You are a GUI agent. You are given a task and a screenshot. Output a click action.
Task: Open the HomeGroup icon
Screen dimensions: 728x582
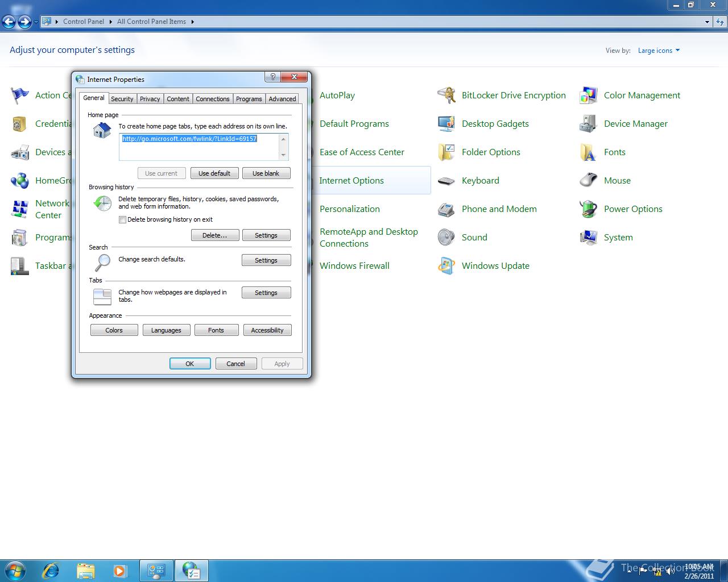pyautogui.click(x=20, y=181)
